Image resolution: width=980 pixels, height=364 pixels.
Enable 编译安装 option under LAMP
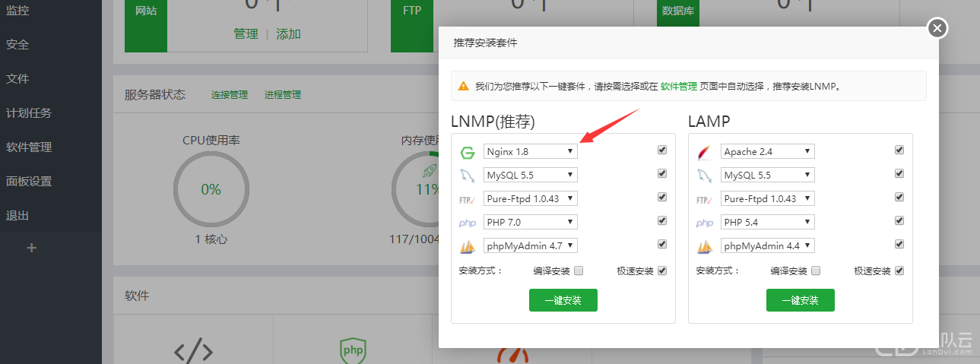point(816,271)
